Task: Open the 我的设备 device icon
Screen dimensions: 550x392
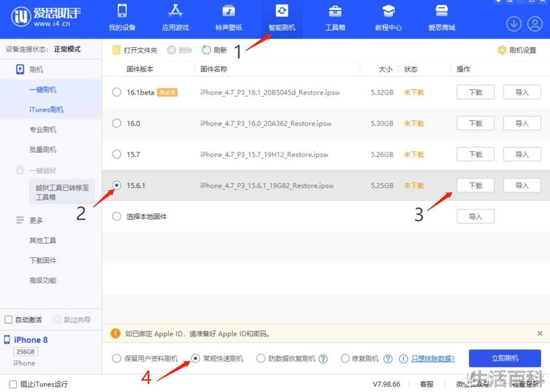Action: [x=122, y=11]
